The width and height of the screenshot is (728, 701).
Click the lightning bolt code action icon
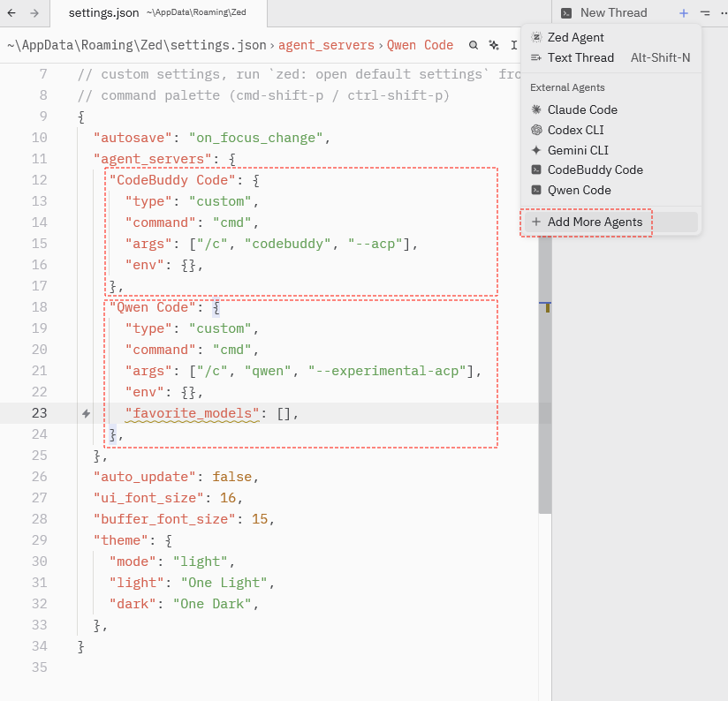pyautogui.click(x=86, y=413)
